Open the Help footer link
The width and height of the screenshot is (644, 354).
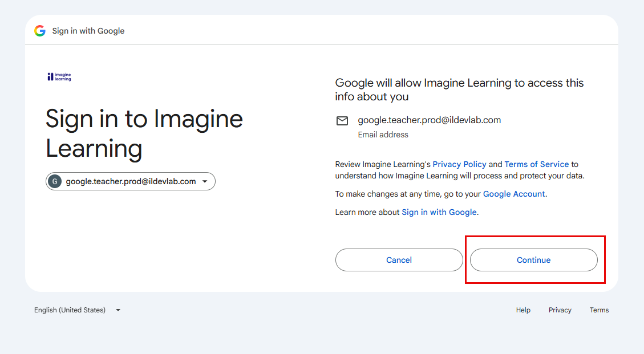523,310
